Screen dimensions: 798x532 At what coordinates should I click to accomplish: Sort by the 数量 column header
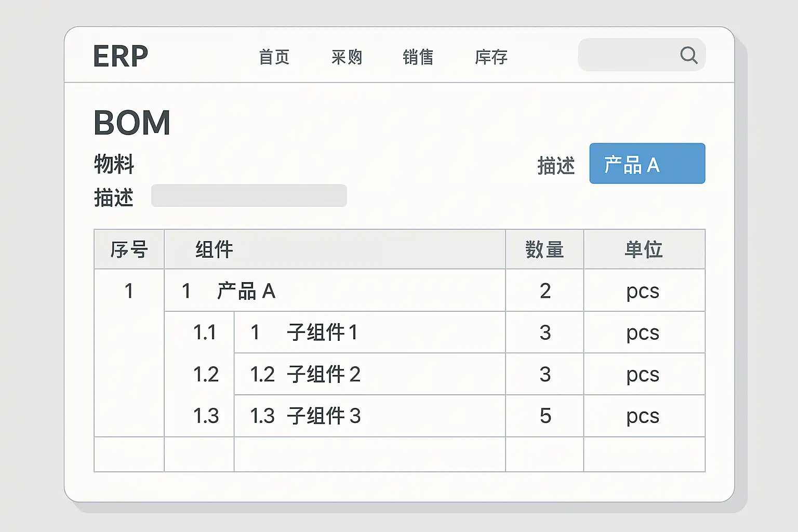[544, 249]
